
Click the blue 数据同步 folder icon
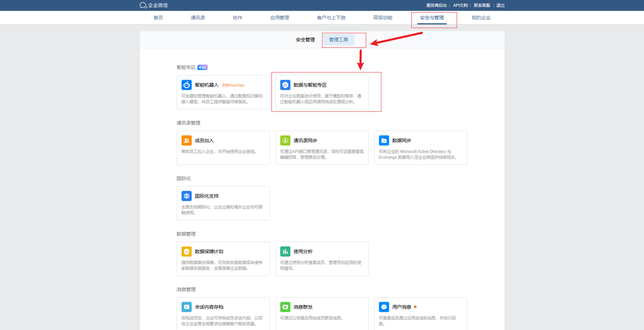384,141
